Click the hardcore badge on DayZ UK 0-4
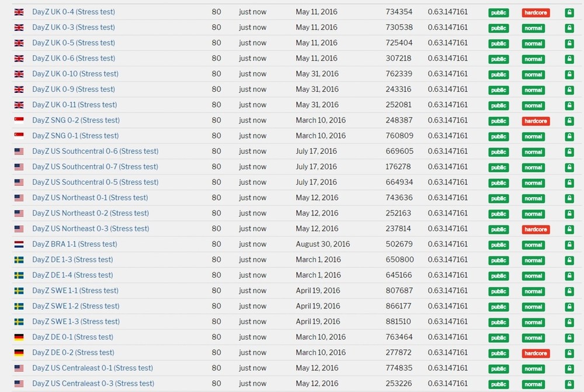 [x=536, y=13]
